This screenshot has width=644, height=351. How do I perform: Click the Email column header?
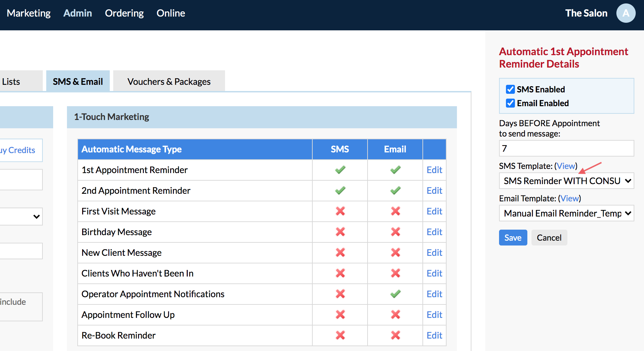tap(395, 149)
